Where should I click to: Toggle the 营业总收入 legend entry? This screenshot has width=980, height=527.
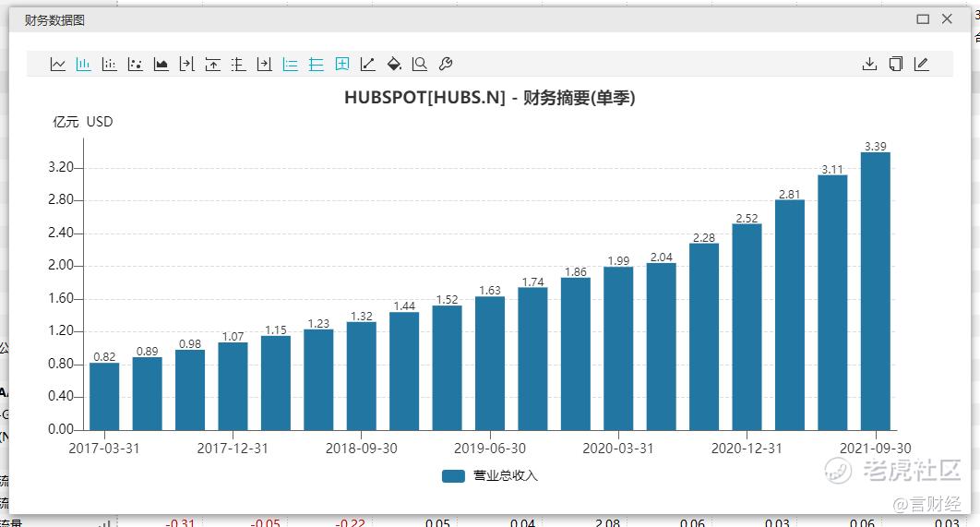point(489,475)
